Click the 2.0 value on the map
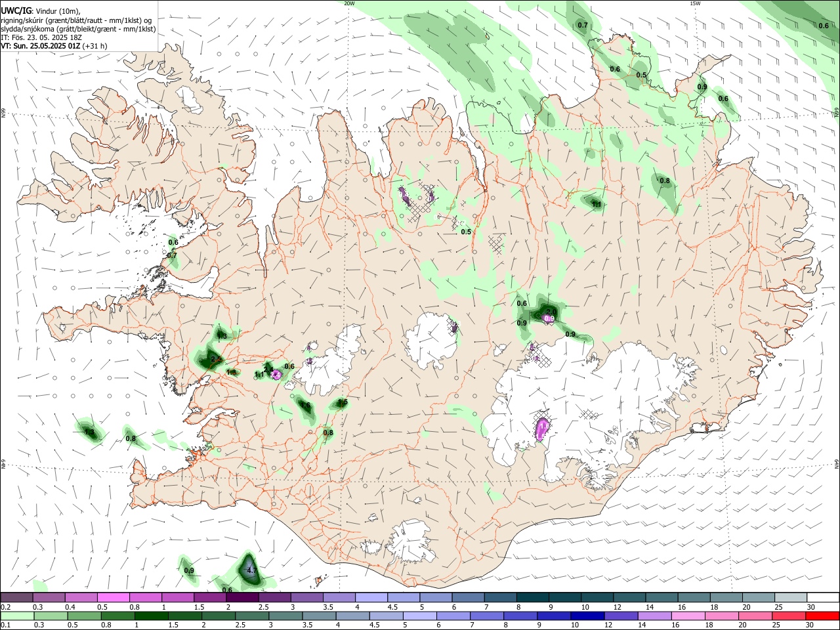The height and width of the screenshot is (630, 840). [552, 311]
